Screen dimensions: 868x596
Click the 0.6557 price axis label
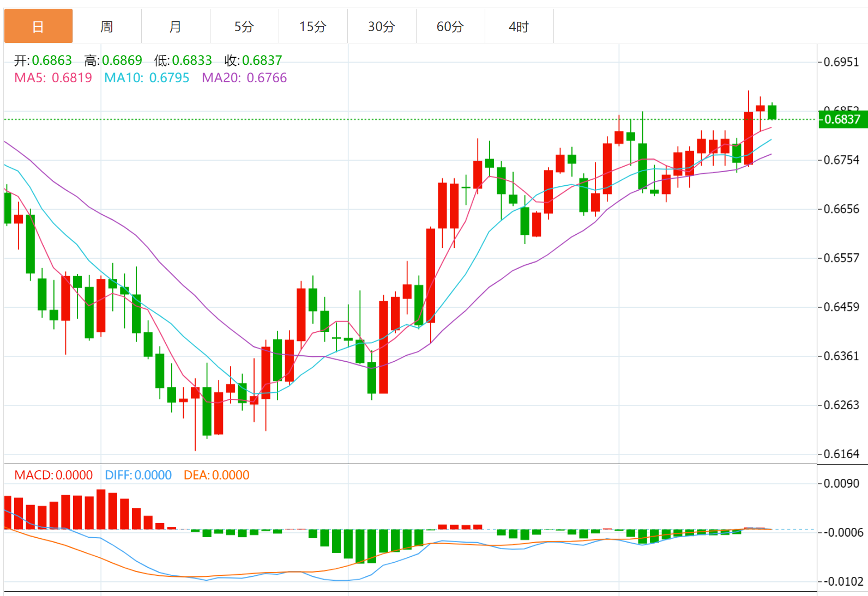tap(841, 258)
